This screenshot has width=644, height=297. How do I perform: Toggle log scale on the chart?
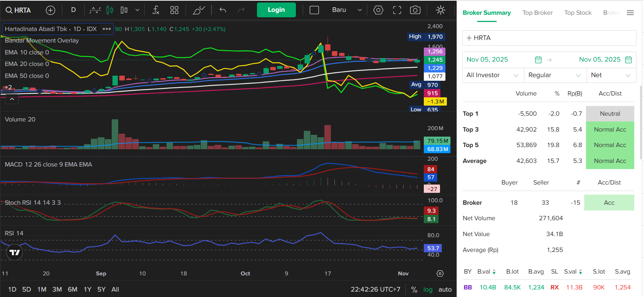point(428,289)
